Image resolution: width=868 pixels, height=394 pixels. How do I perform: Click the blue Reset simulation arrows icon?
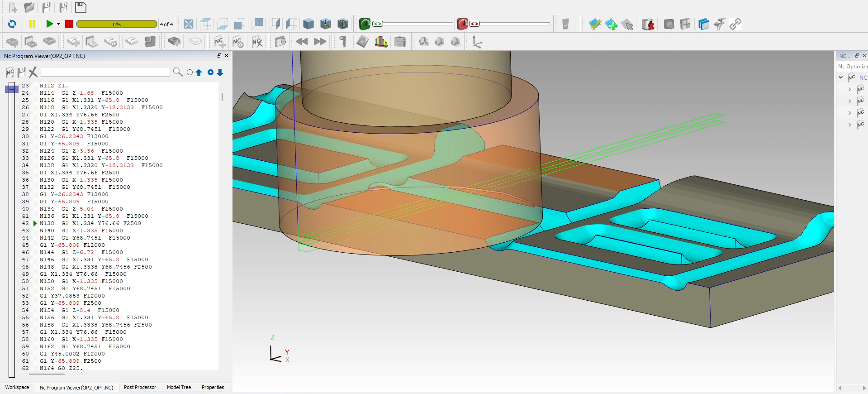(x=12, y=24)
